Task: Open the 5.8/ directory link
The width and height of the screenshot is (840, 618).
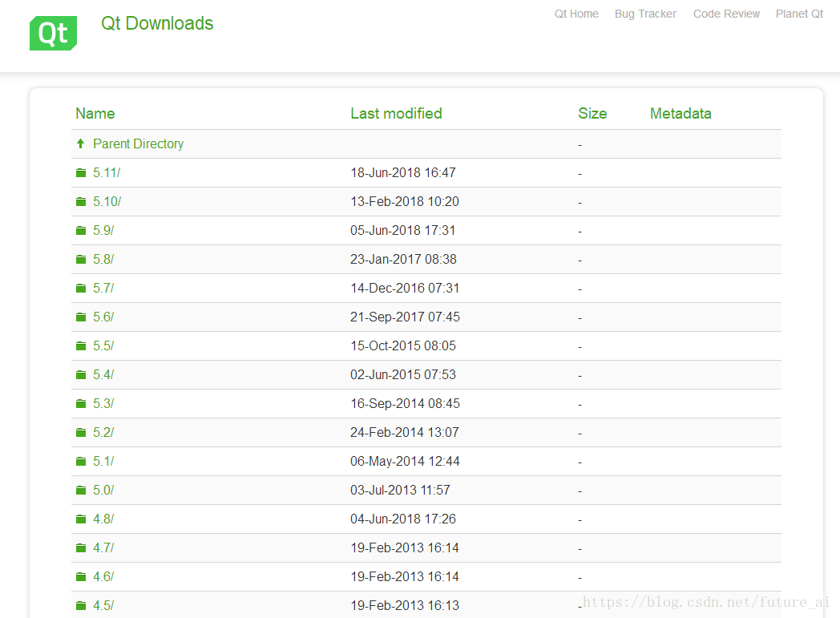Action: (x=103, y=259)
